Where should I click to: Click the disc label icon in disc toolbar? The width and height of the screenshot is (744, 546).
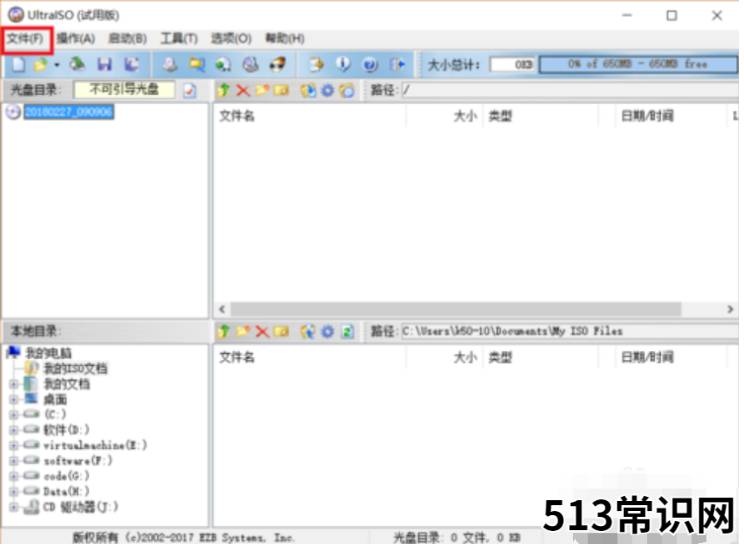coord(347,90)
